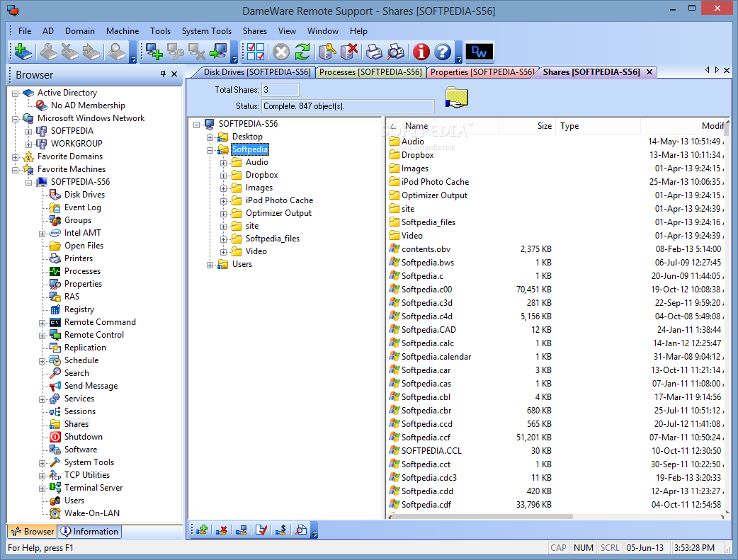Select Shutdown in the browser tree
The height and width of the screenshot is (560, 738).
[84, 437]
